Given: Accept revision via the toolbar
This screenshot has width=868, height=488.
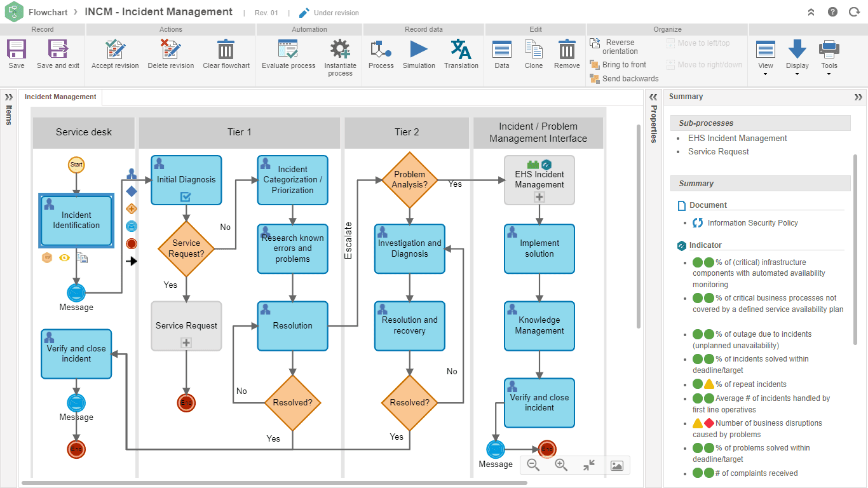Looking at the screenshot, I should tap(115, 50).
